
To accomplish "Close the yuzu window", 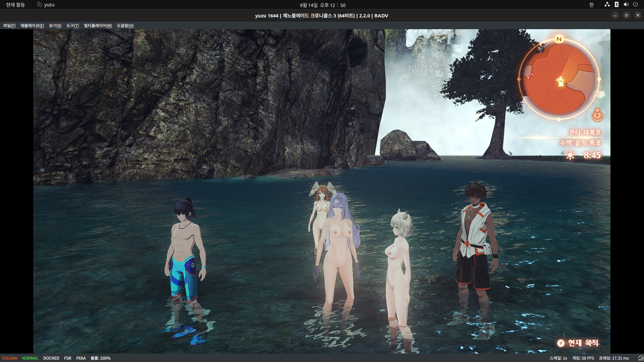I will [638, 15].
